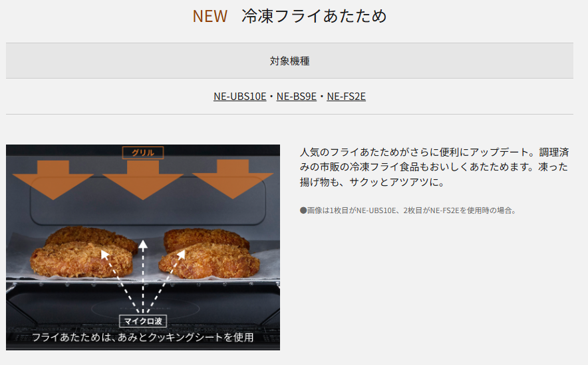Click the caption フライあたためは、あみとクッキングシートを使用
Screen dimensions: 588x365
click(x=143, y=337)
